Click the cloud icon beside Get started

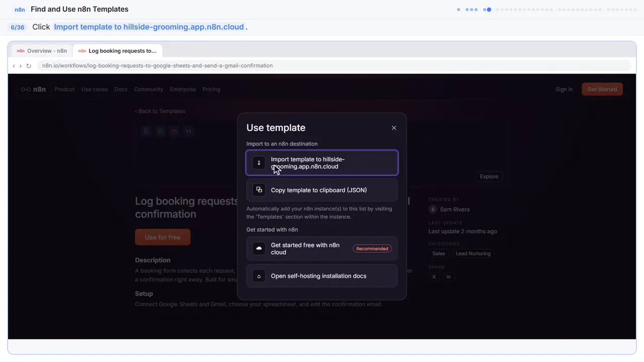click(259, 248)
